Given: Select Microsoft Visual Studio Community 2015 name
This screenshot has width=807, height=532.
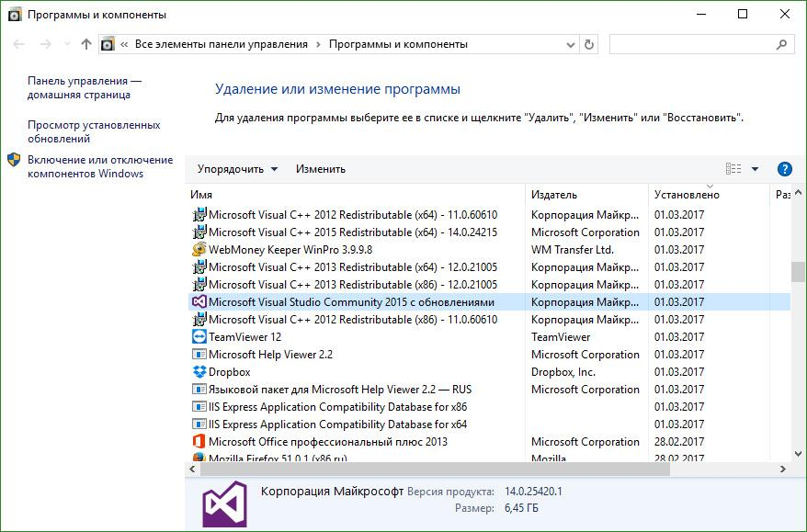Looking at the screenshot, I should click(x=351, y=302).
